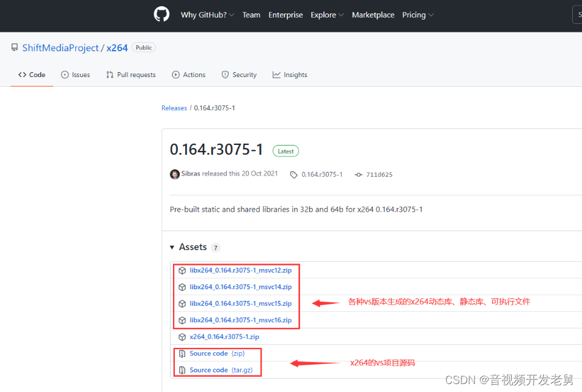Click the commit icon beside 711d625
The height and width of the screenshot is (392, 582).
tap(358, 174)
